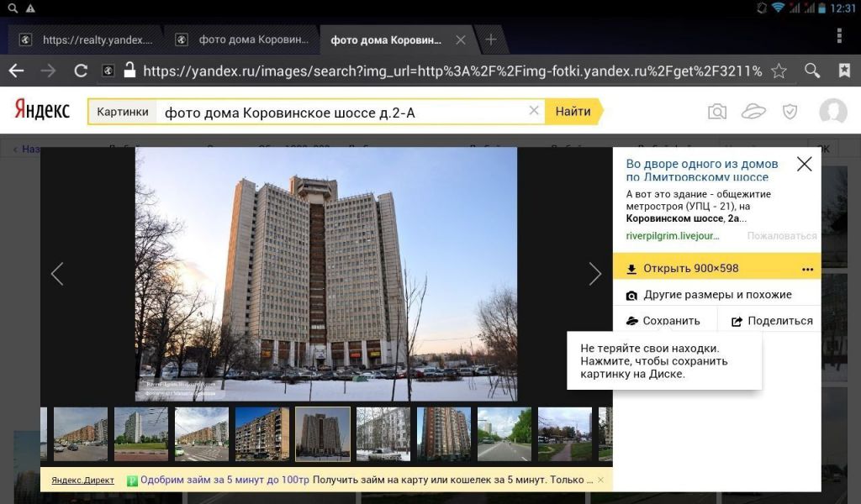
Task: Clear the search query text
Action: pos(533,111)
